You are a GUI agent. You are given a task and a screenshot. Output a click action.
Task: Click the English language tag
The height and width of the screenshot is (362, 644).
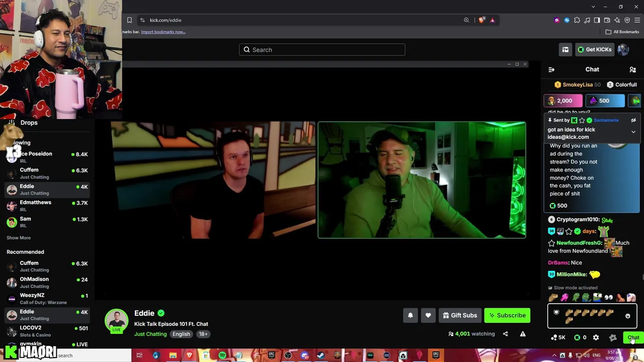pyautogui.click(x=181, y=334)
